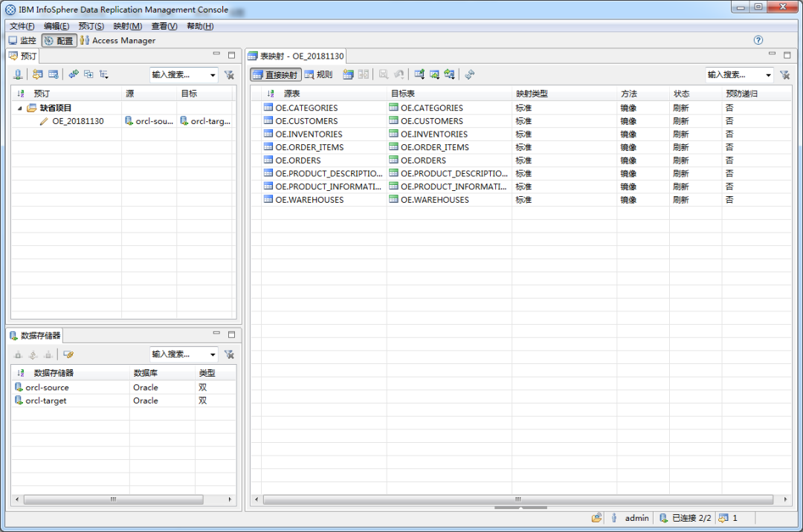Collapse the 缺省项目 tree node

[x=20, y=108]
